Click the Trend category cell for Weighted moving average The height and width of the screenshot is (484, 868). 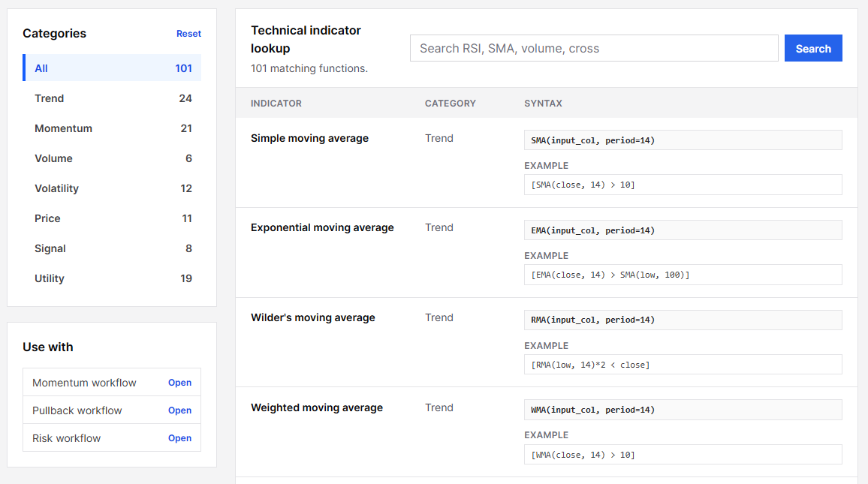[x=439, y=407]
